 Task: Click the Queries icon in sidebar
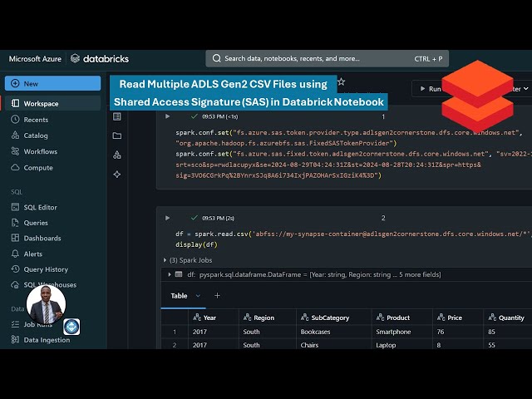pos(15,223)
